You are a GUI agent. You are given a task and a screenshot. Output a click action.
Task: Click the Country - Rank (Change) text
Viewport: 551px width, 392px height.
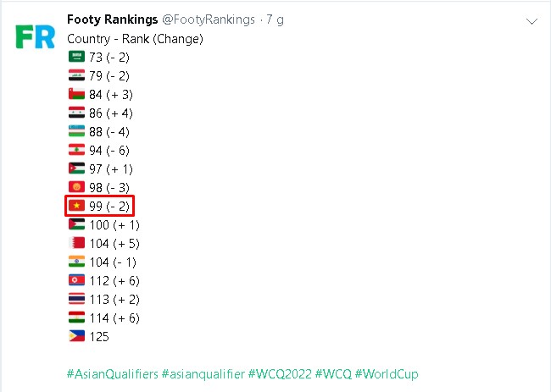(x=135, y=39)
